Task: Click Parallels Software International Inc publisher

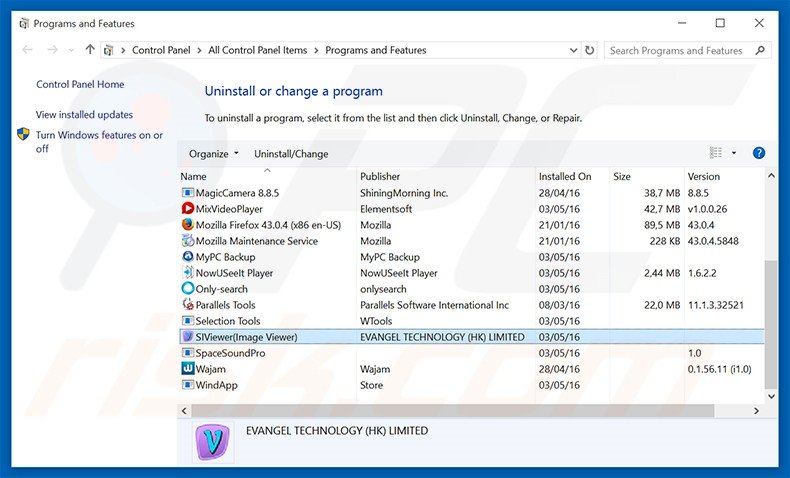Action: click(x=434, y=305)
